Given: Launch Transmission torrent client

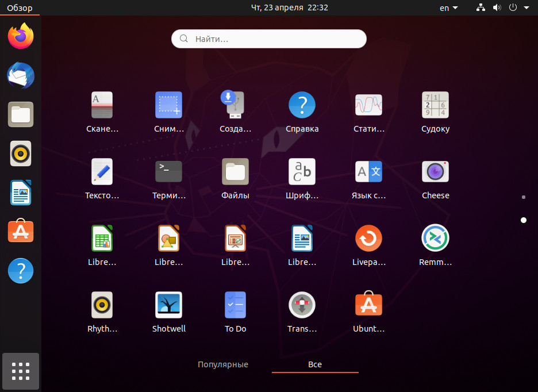Looking at the screenshot, I should [x=302, y=305].
